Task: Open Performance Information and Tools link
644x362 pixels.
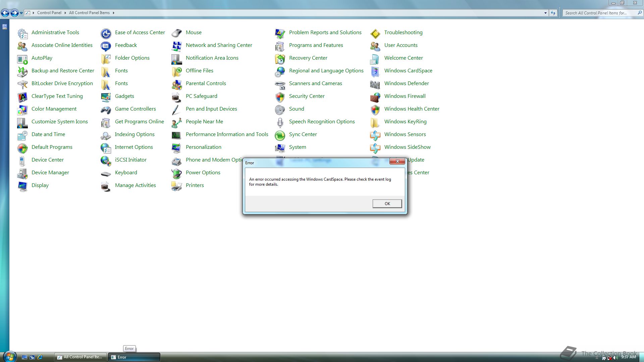Action: (227, 134)
